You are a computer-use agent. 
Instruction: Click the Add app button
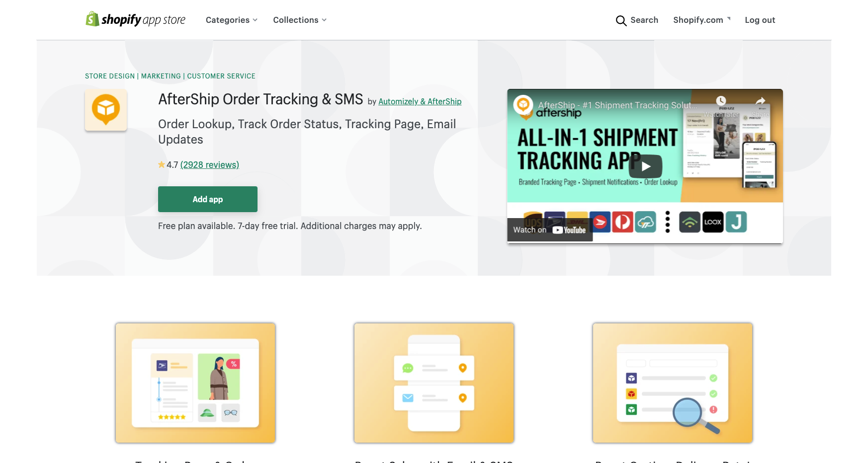208,199
